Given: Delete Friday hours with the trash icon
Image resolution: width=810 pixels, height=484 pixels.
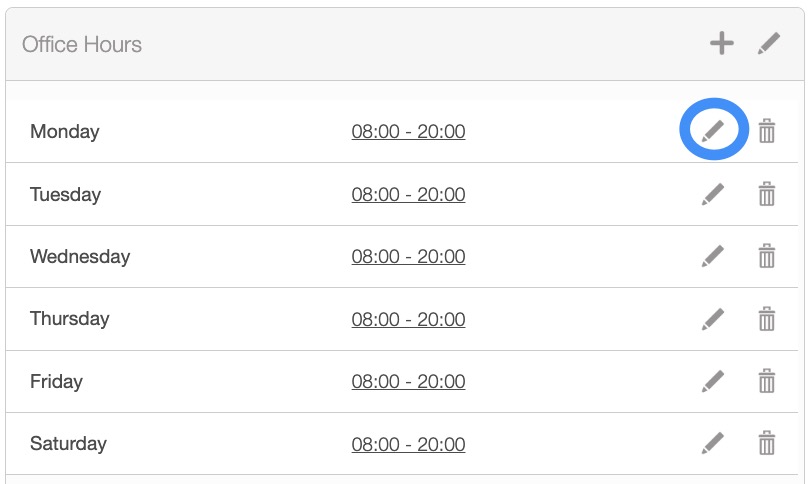Looking at the screenshot, I should click(767, 381).
